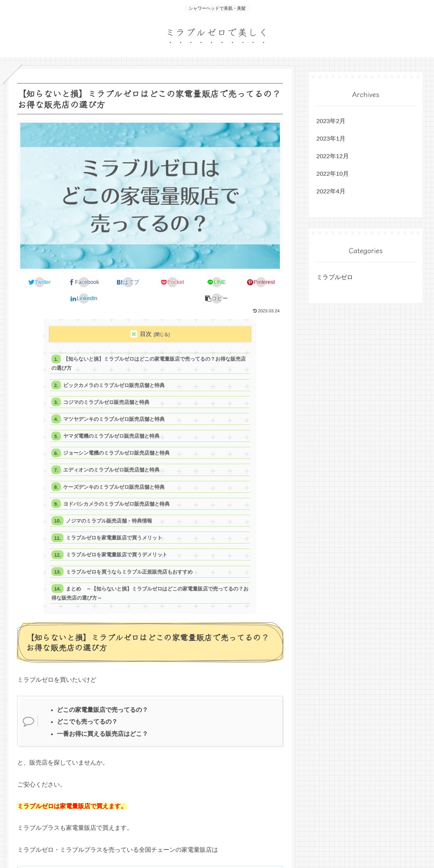Click the Categories widget heading

click(x=365, y=251)
